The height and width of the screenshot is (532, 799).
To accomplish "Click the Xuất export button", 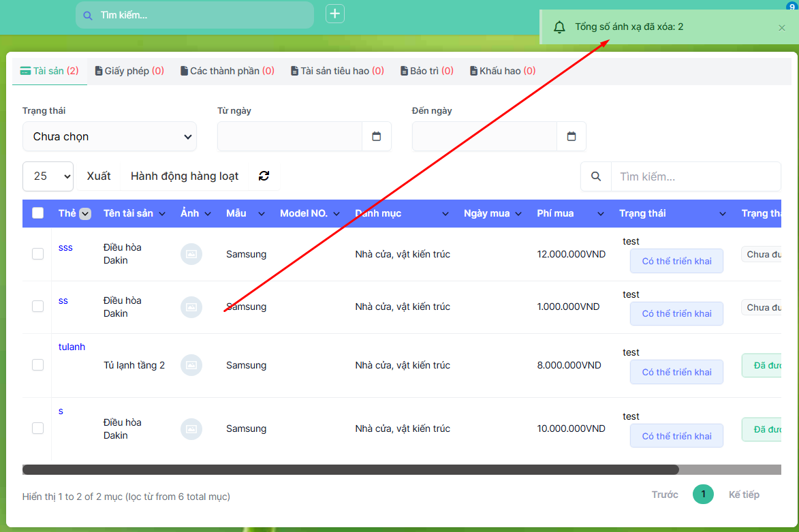I will [99, 176].
